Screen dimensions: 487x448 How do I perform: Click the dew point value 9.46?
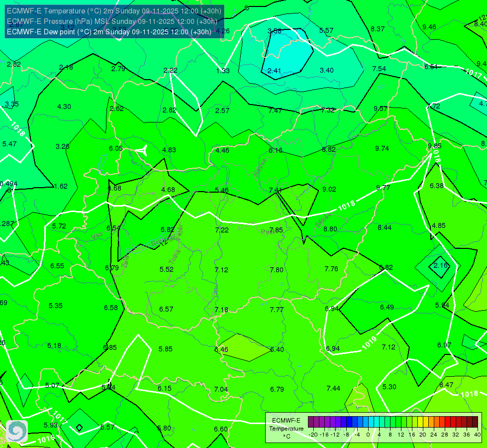[429, 27]
